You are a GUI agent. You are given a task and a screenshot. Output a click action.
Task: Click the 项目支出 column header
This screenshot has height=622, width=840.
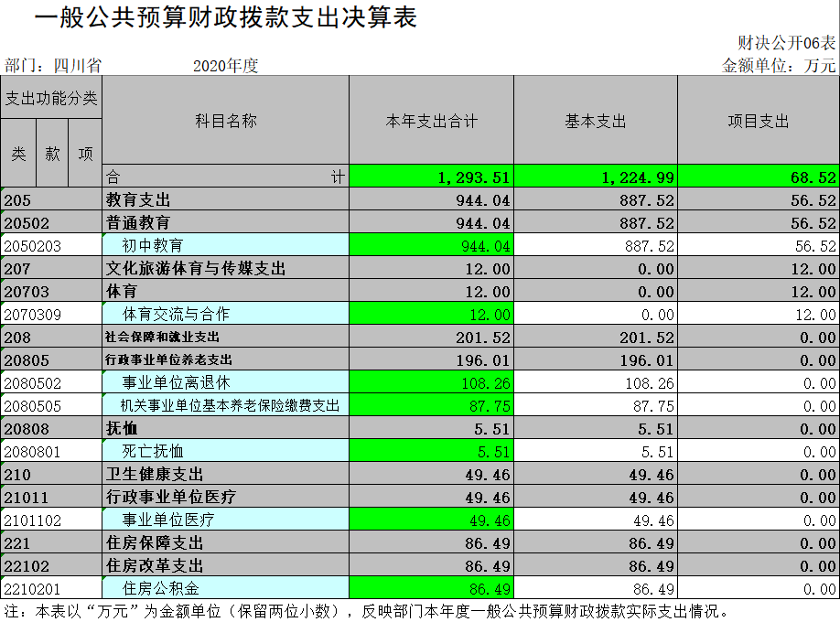coord(758,121)
